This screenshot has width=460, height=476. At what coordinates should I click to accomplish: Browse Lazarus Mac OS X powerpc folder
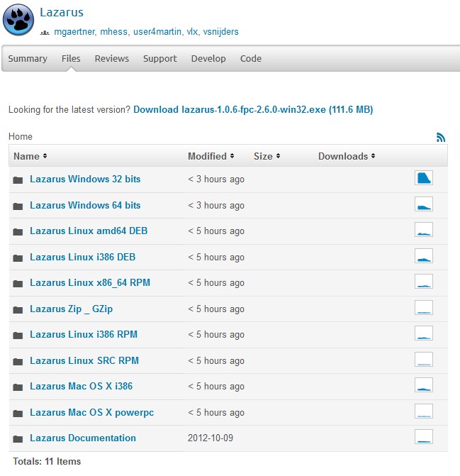(x=92, y=412)
